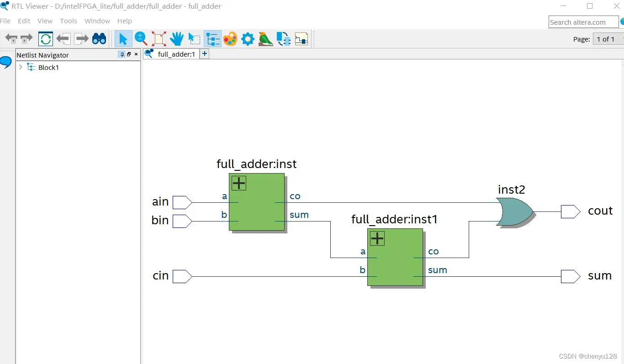Expand the Block1 tree node
The height and width of the screenshot is (364, 624).
point(21,67)
